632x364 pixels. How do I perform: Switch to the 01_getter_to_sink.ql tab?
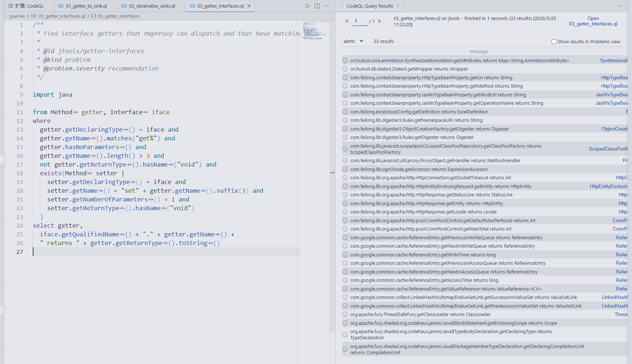[86, 6]
